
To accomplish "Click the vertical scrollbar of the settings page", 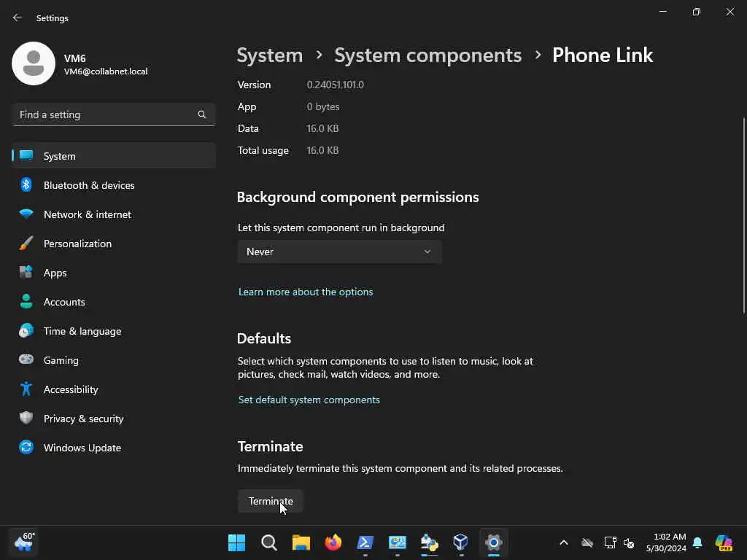I will pyautogui.click(x=743, y=215).
